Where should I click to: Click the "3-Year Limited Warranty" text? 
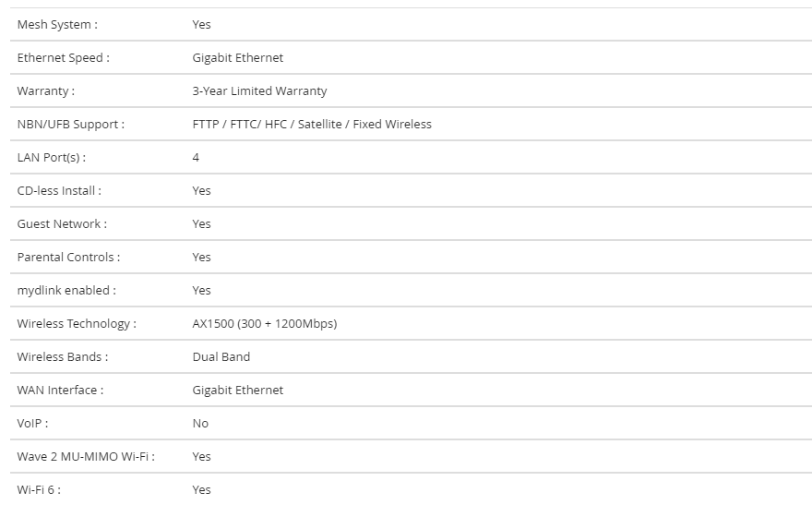[259, 91]
